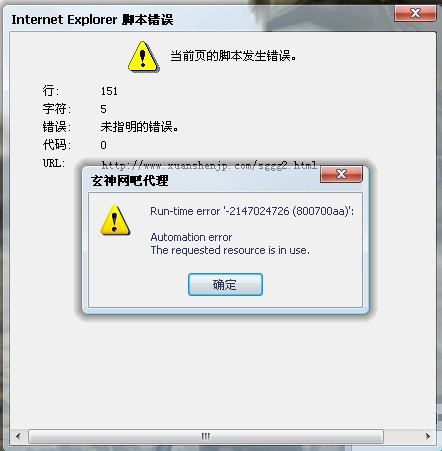Click the horizontal scrollbar thumb
The image size is (442, 451).
tap(206, 436)
